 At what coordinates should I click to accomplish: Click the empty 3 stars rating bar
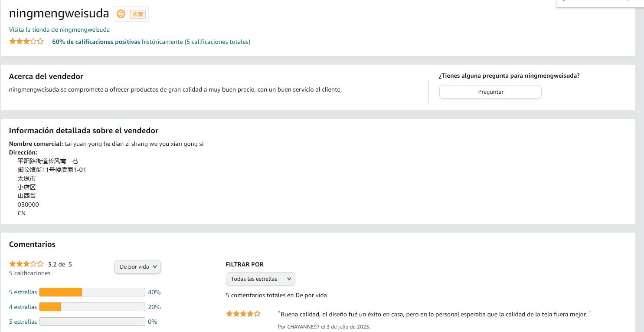pyautogui.click(x=92, y=322)
